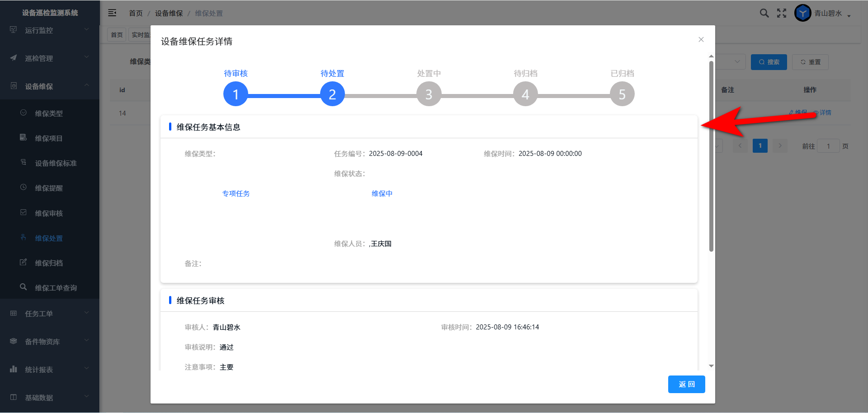Select step 5 已归档 circle
Viewport: 868px width, 413px height.
(x=622, y=94)
